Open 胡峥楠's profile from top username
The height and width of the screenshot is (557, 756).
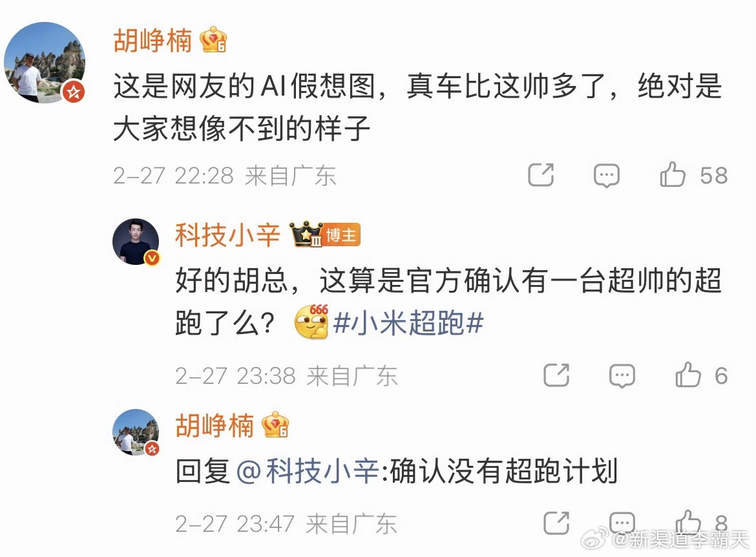152,40
